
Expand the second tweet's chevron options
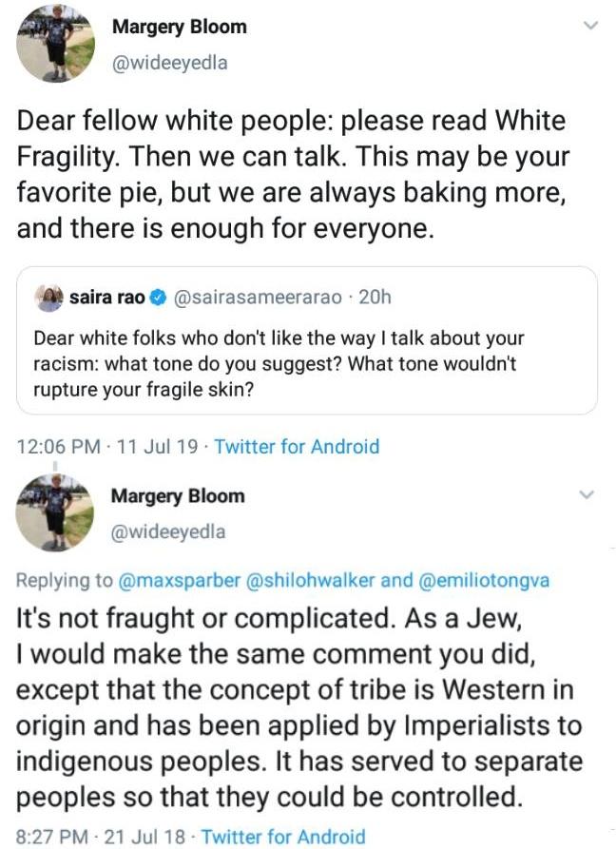tap(587, 495)
